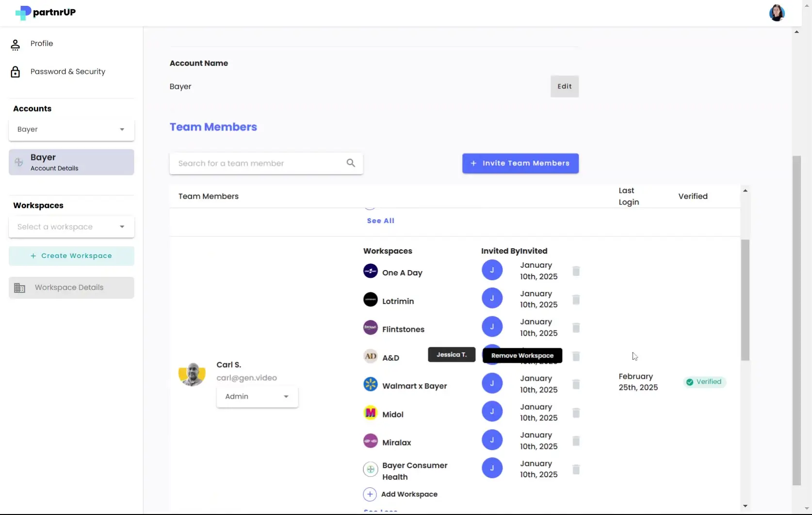Select the Password & Security lock icon

16,71
